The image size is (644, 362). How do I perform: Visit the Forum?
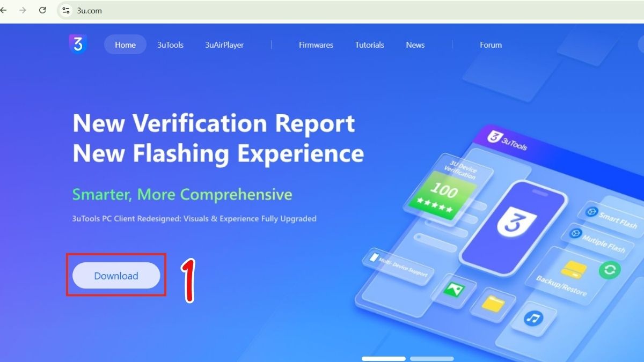point(491,45)
